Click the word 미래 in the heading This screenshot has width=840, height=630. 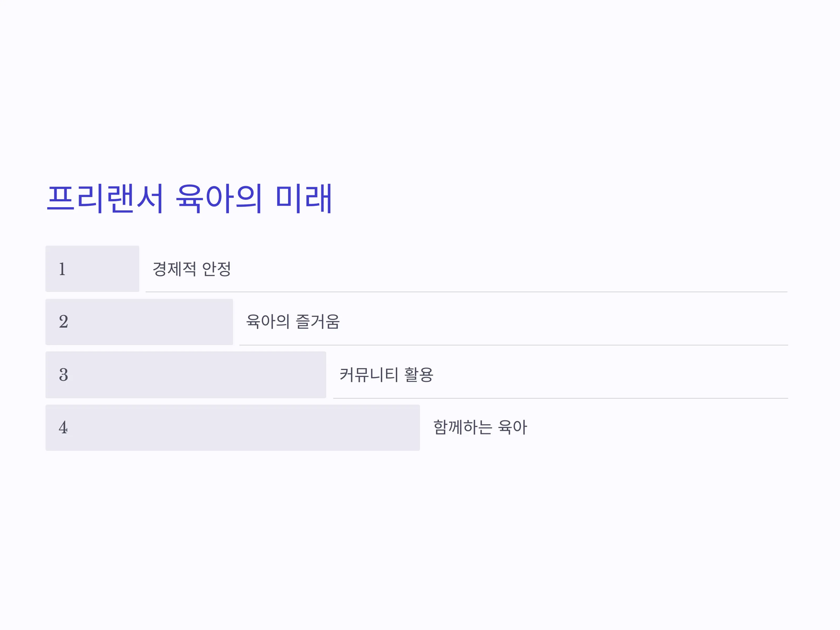click(x=303, y=198)
